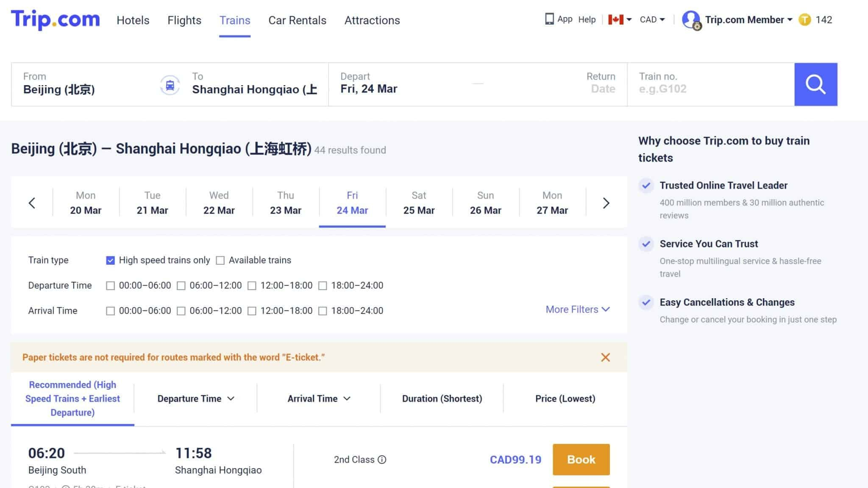
Task: Uncheck High speed trains only
Action: 110,261
